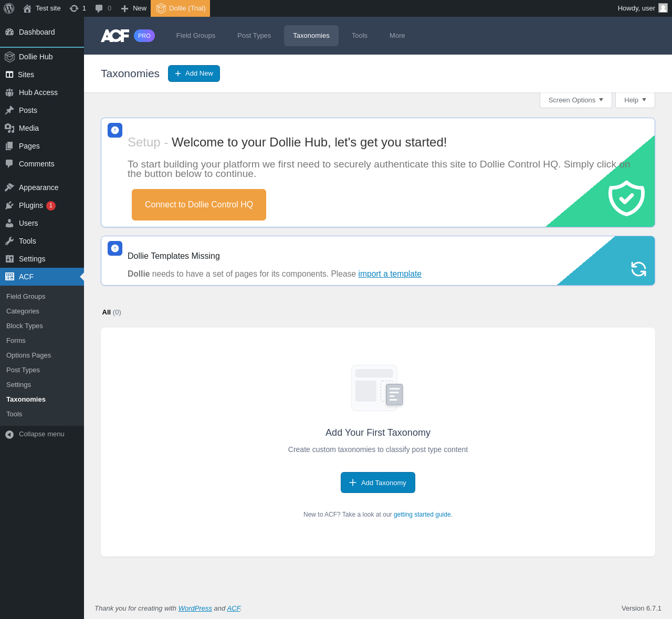This screenshot has width=672, height=619.
Task: Open WordPress link in footer
Action: [x=195, y=608]
